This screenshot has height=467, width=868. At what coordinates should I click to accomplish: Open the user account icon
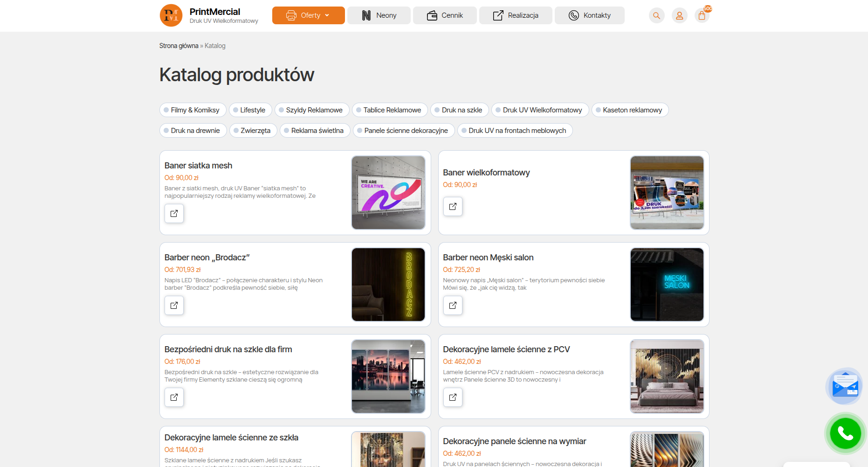point(679,15)
